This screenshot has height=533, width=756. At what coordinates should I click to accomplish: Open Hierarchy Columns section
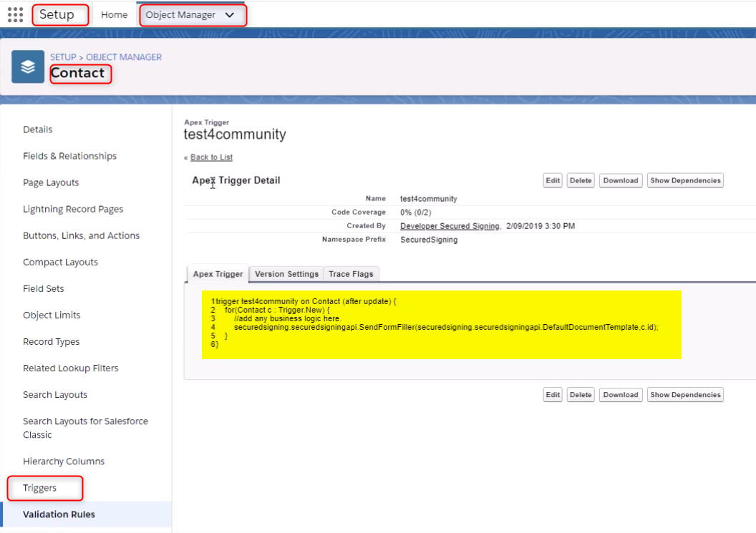tap(64, 461)
